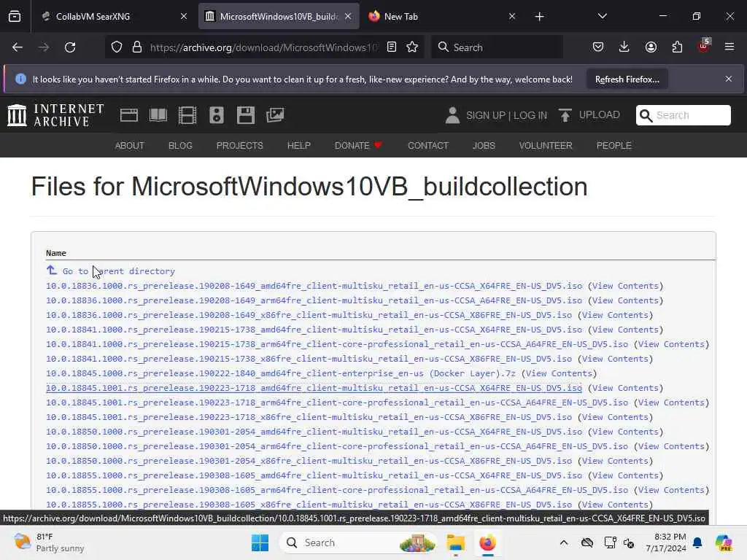This screenshot has height=560, width=747.
Task: Open 10.0.18836.1000 amd64fre iso file link
Action: 314,286
